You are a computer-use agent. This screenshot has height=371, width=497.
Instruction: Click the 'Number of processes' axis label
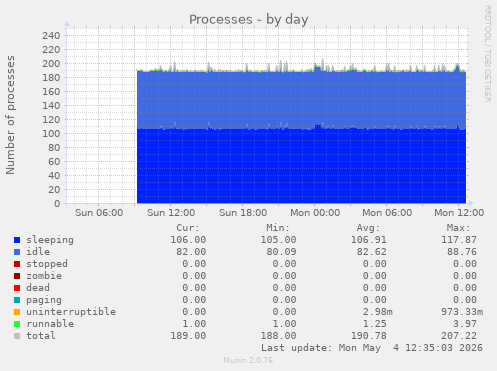[x=10, y=115]
